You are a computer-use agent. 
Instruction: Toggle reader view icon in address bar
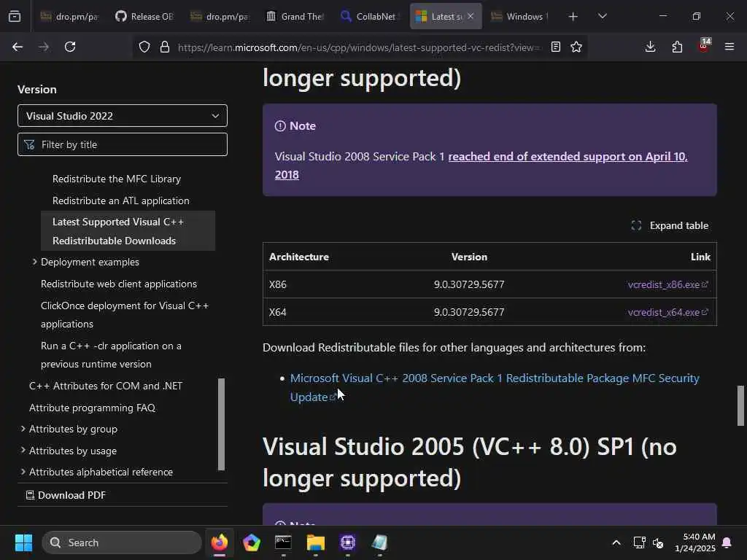[555, 47]
